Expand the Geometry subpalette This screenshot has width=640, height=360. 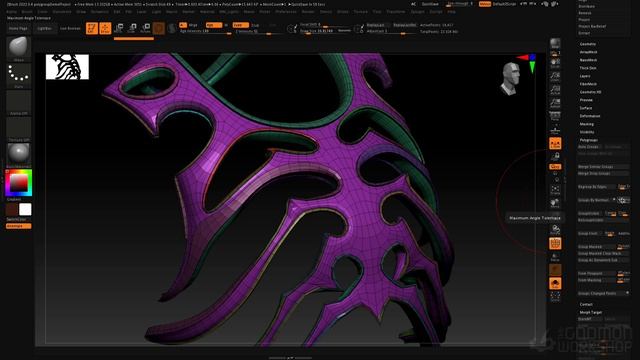coord(588,44)
